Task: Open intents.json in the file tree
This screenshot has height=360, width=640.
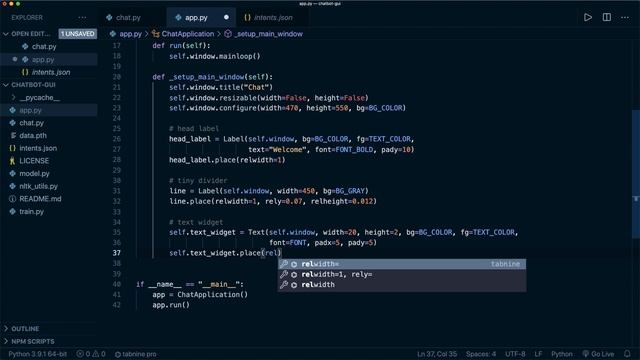Action: point(38,148)
